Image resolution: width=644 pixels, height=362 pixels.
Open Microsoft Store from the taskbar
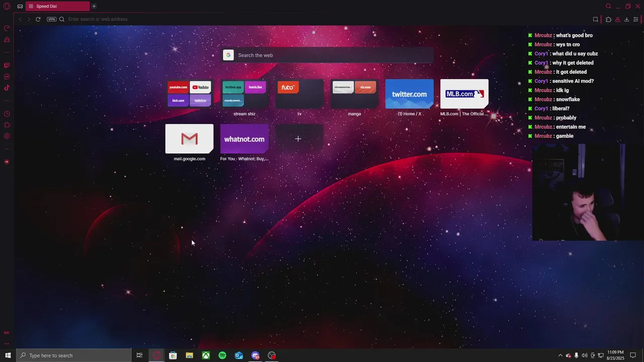[x=173, y=355]
